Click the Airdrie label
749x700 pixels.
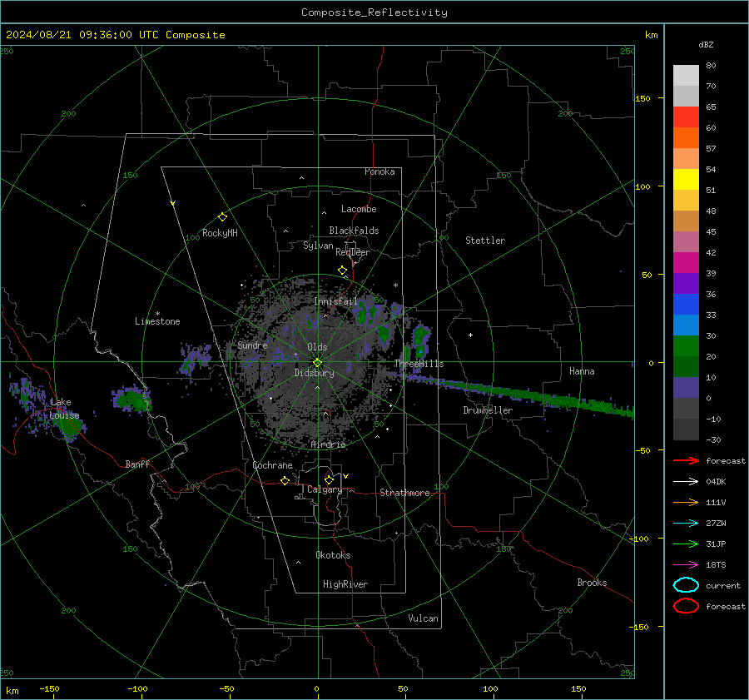(328, 444)
